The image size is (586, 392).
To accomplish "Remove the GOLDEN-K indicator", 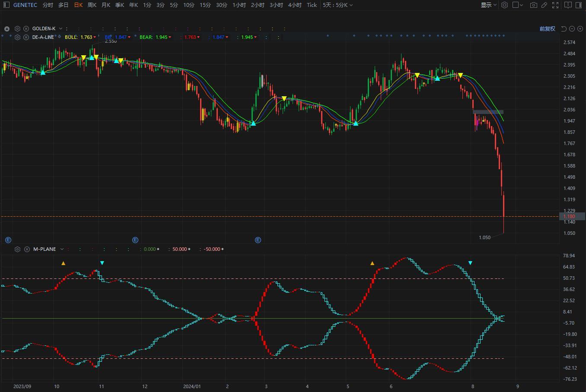I will click(26, 28).
